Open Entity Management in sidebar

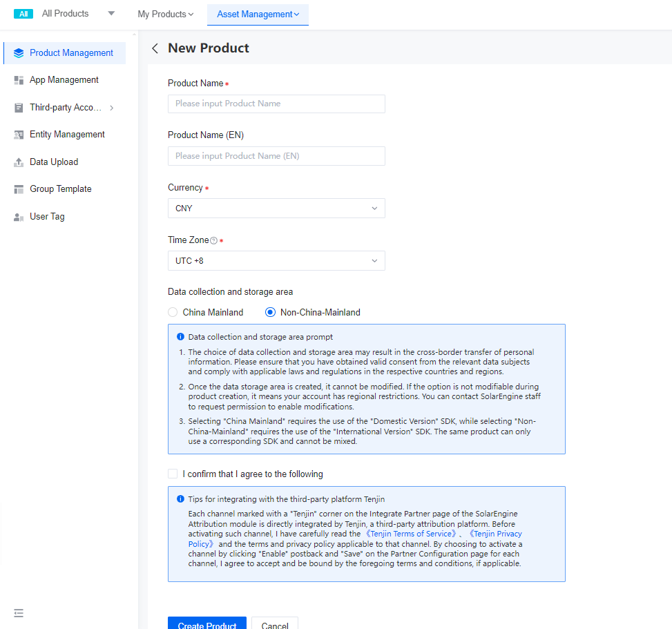tap(67, 135)
